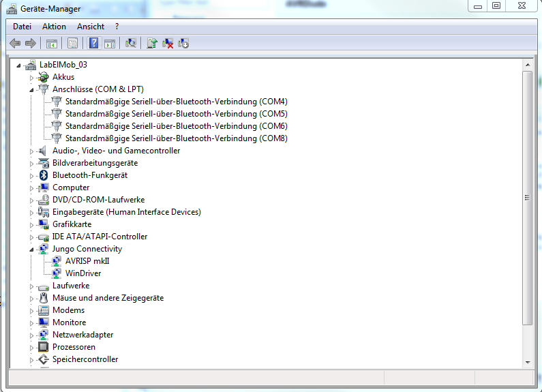Click the Forward arrow in toolbar

coord(31,43)
